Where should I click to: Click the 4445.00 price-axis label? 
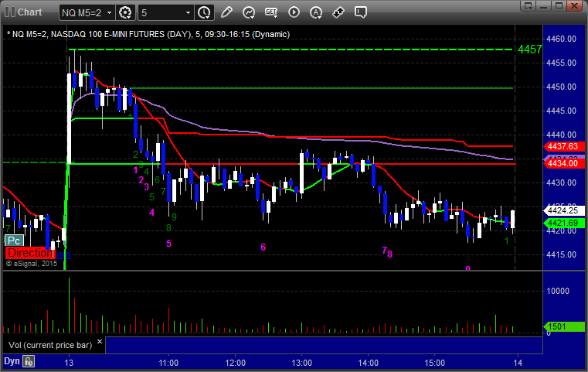(562, 111)
